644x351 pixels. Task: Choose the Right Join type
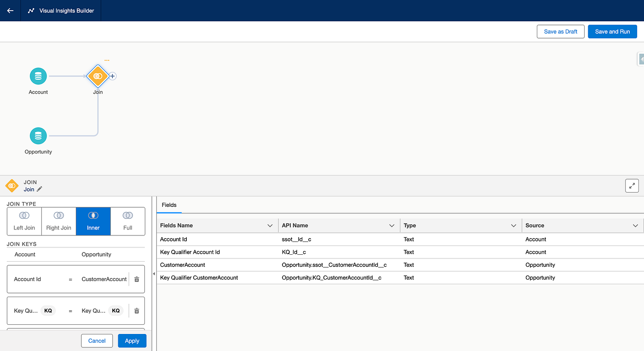click(x=59, y=221)
